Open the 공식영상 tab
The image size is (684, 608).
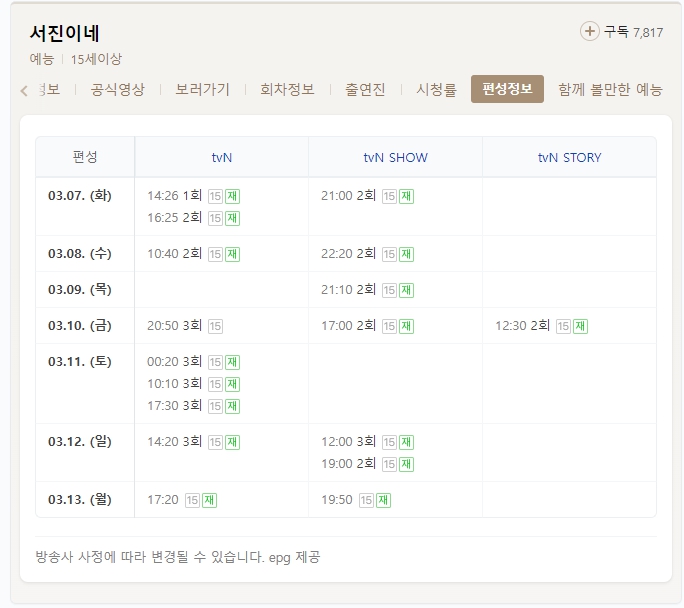[117, 89]
